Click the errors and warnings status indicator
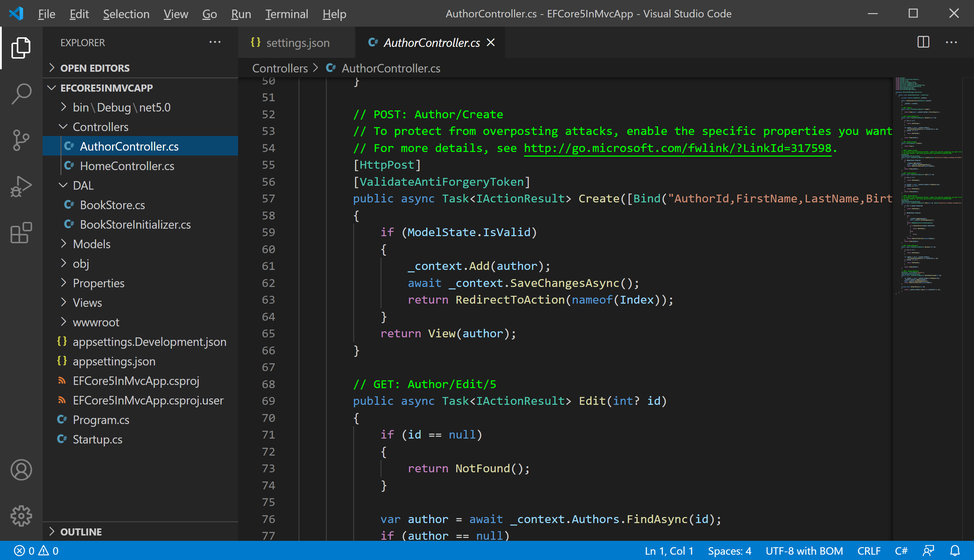 click(36, 551)
